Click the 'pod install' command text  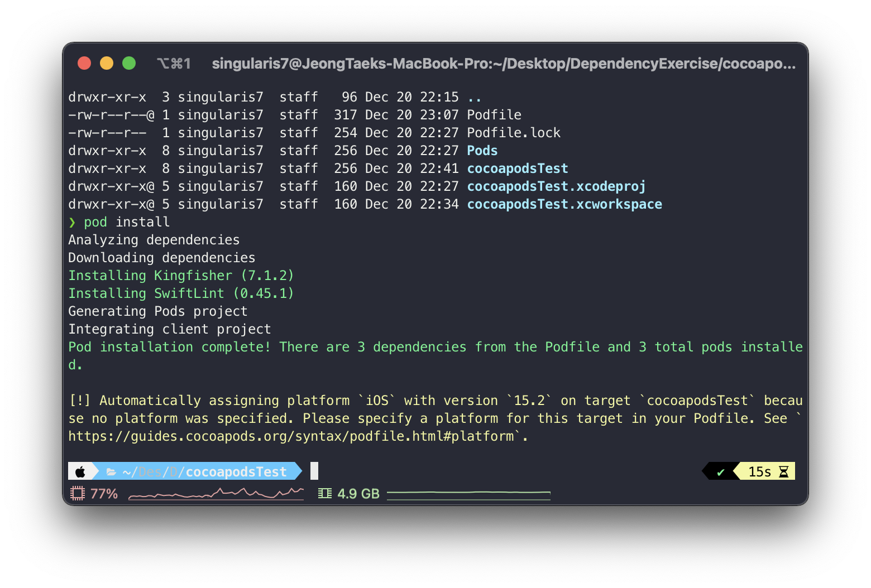127,222
